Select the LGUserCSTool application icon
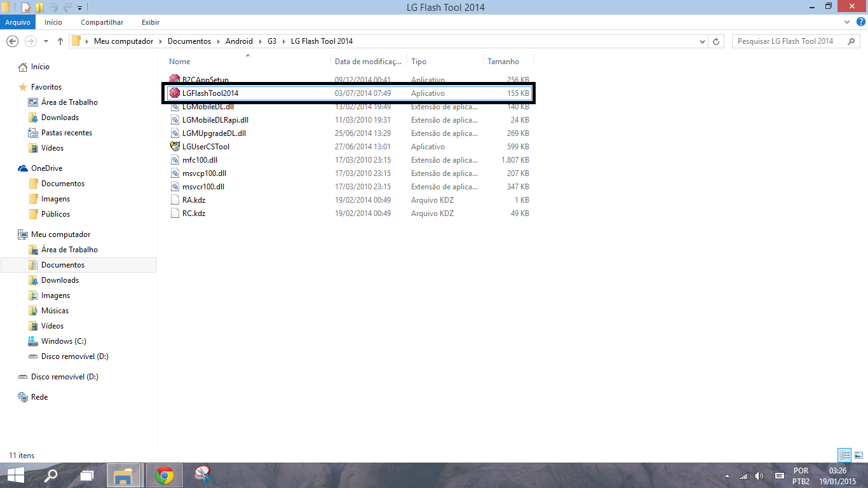 click(x=175, y=146)
